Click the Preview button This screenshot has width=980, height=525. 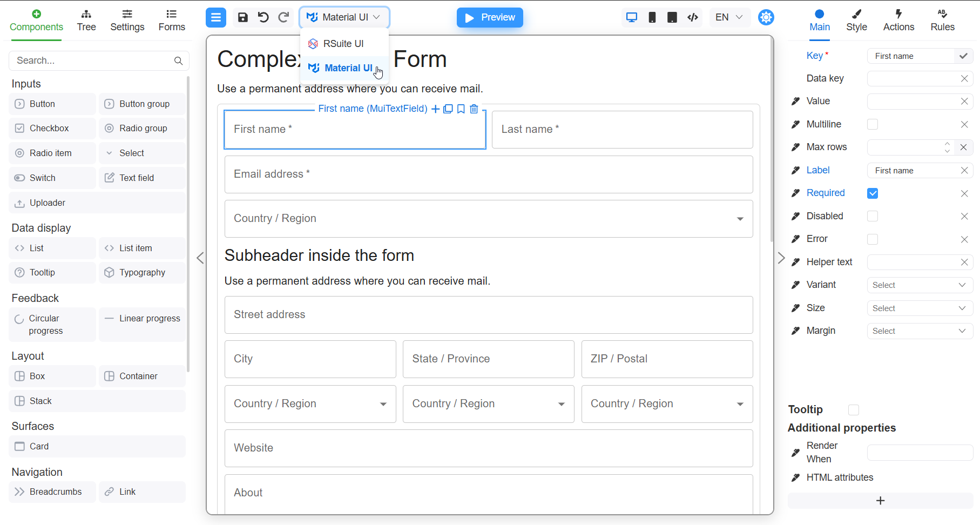point(489,17)
